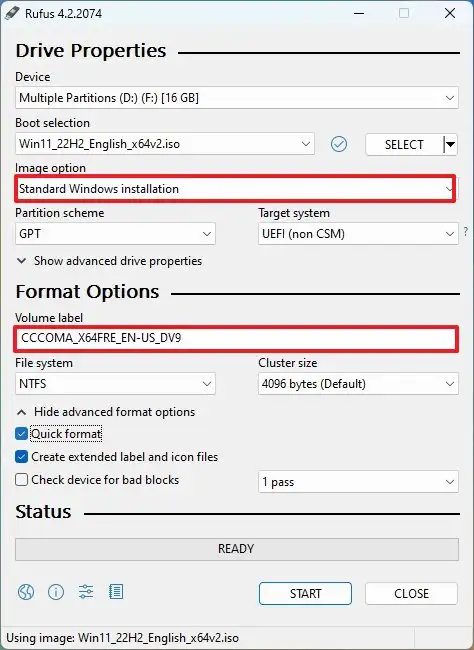The image size is (474, 650).
Task: Click the Volume label text field
Action: pos(236,338)
